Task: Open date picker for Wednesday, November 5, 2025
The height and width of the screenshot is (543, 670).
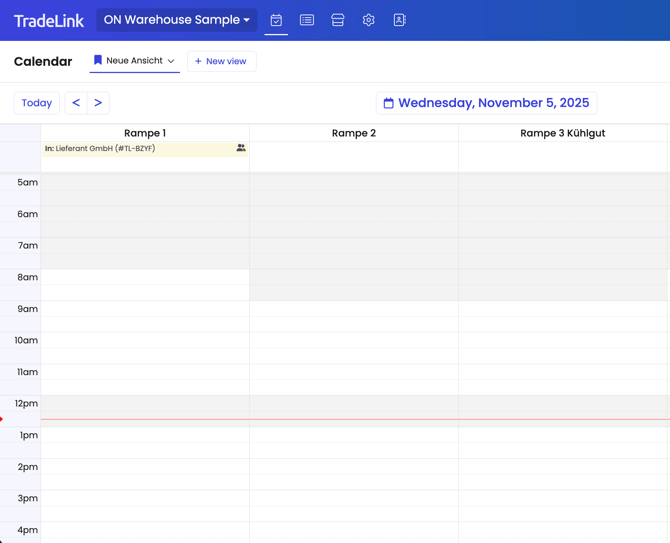Action: 486,103
